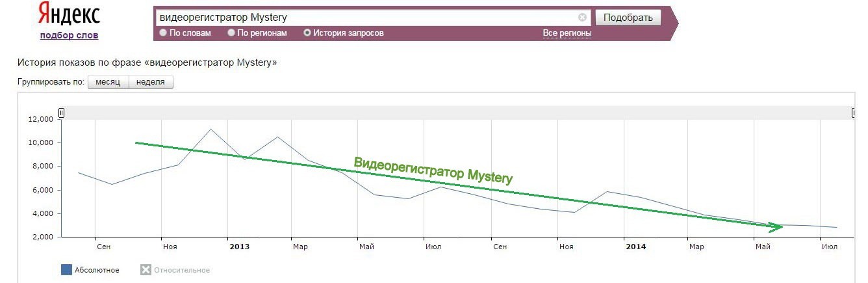Open the Все регионы region selector

567,33
